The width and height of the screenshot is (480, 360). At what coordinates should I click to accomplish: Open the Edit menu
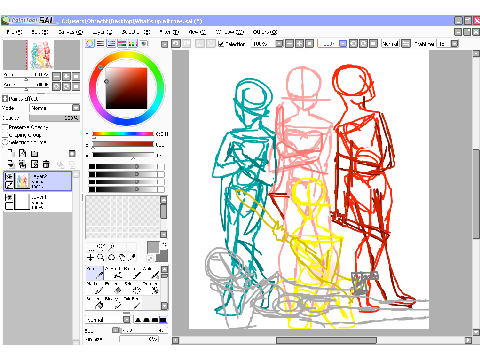coord(40,32)
